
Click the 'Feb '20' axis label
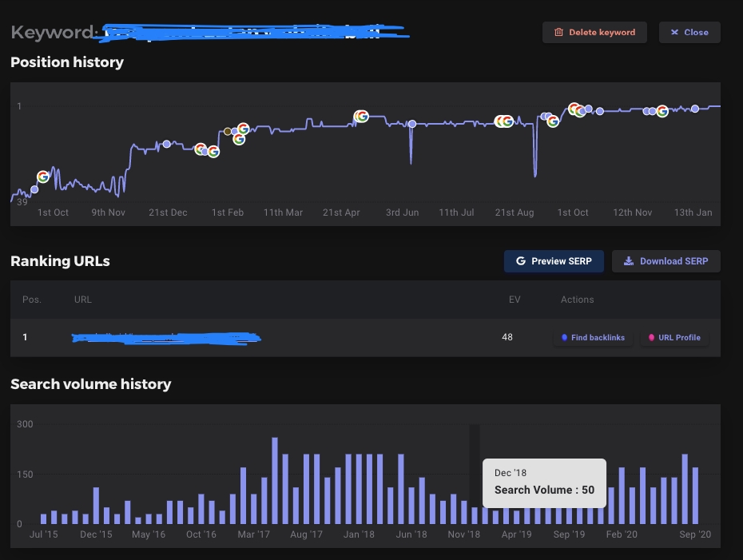point(622,534)
